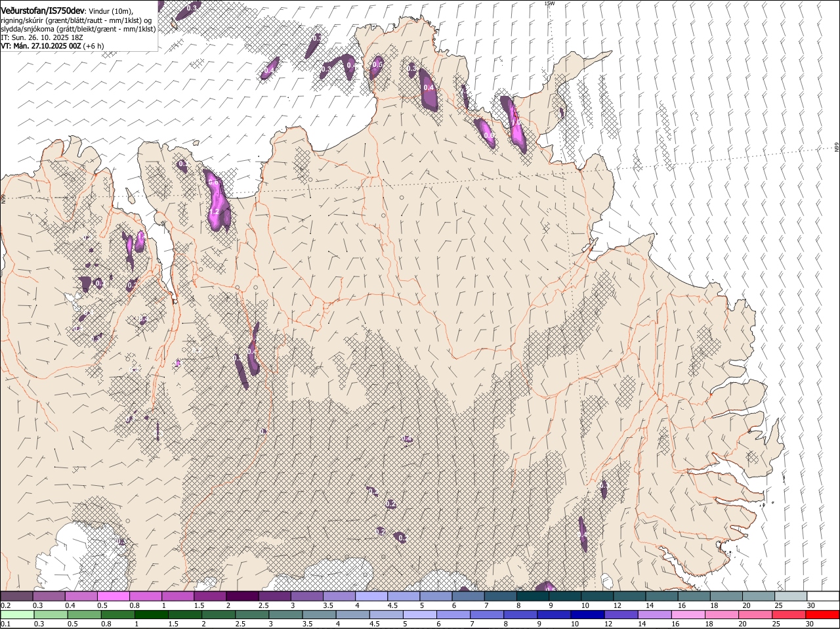Click the 'VT: Mán. 27.10.2025 00Z (+6 h)' line

point(52,46)
